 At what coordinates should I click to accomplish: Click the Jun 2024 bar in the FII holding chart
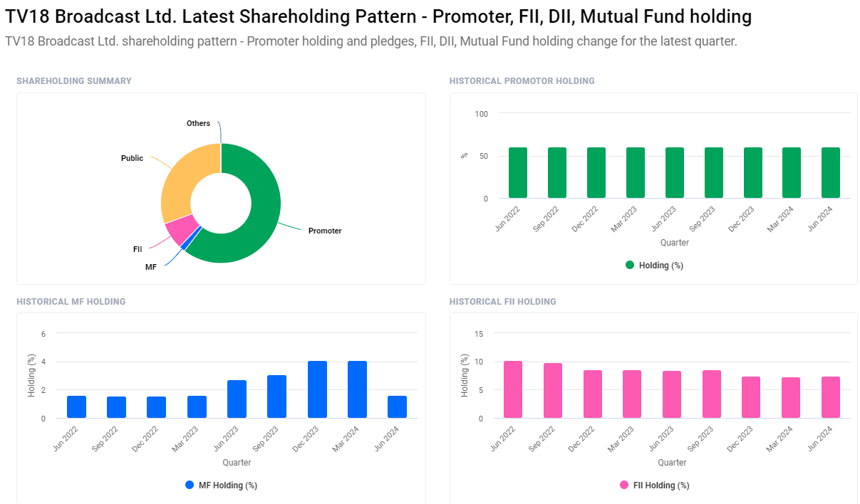point(831,398)
